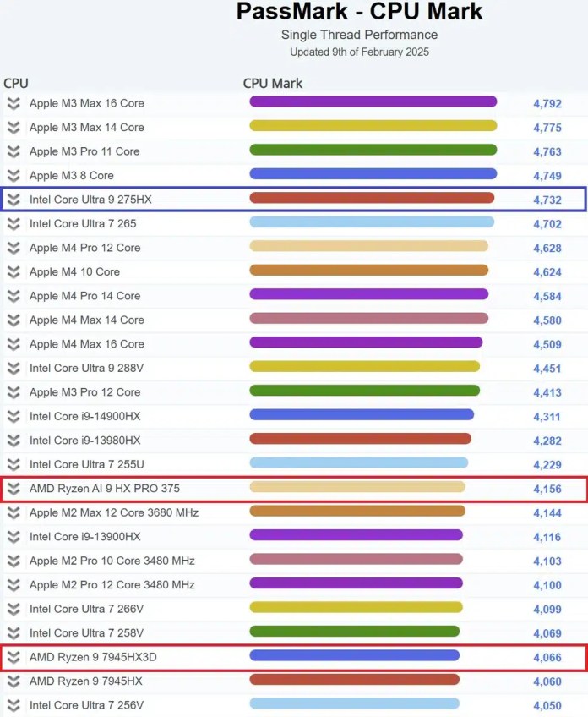
Task: Open the AMD Ryzen AI 9 HX PRO 375 link
Action: (x=105, y=489)
